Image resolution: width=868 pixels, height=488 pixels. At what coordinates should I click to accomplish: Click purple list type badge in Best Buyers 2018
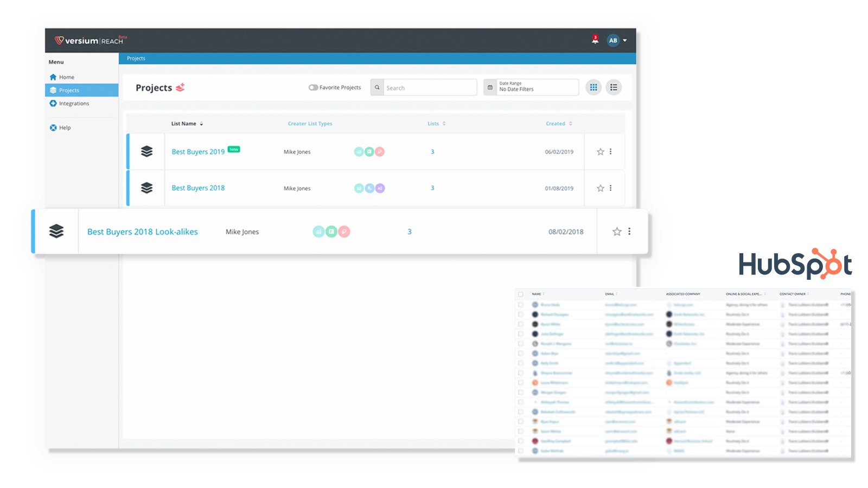[x=380, y=188]
